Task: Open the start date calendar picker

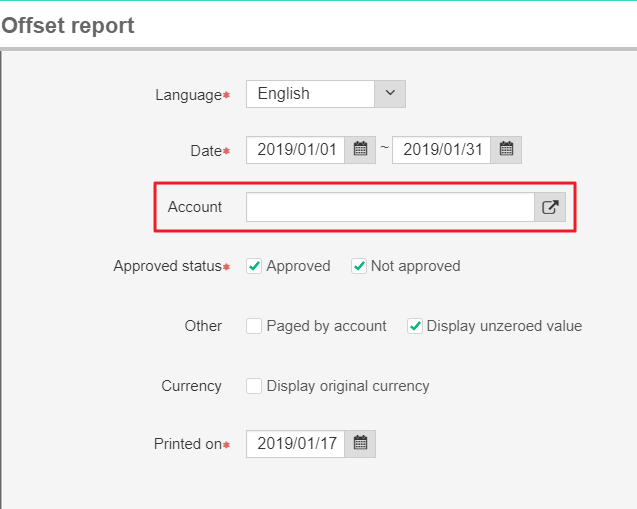Action: [360, 150]
